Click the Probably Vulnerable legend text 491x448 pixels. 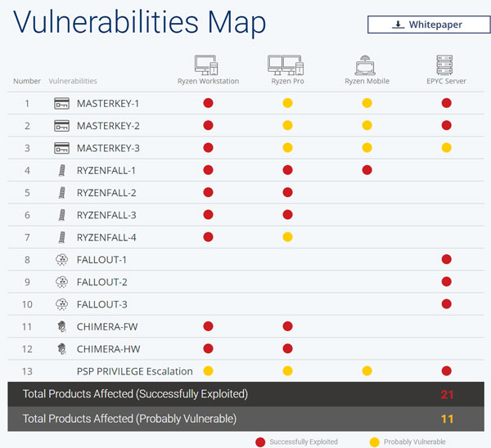415,442
